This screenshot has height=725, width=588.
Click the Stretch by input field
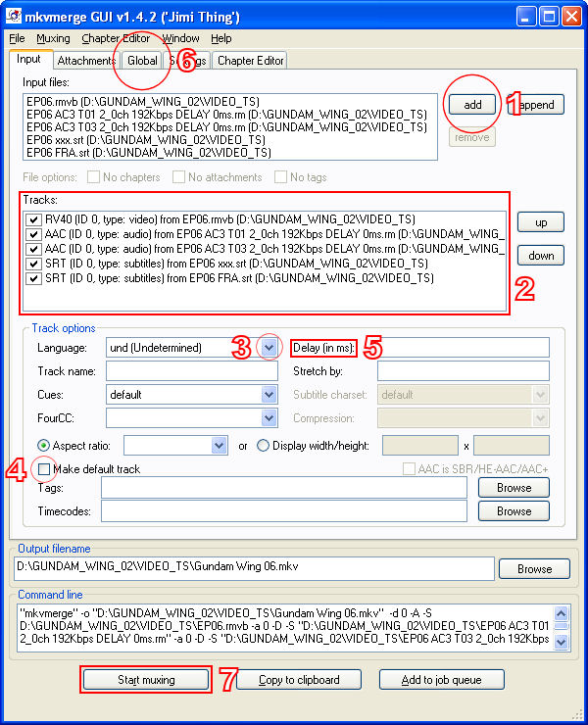point(464,371)
